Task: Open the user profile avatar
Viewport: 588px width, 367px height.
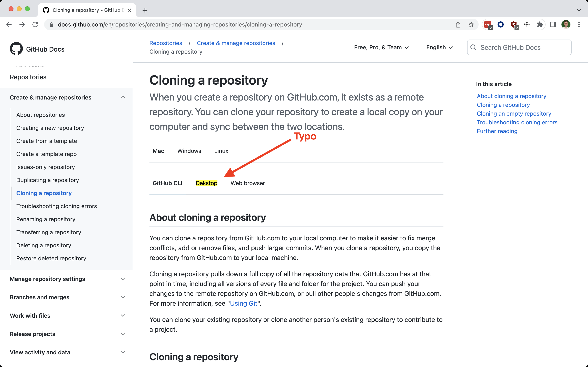Action: 566,24
